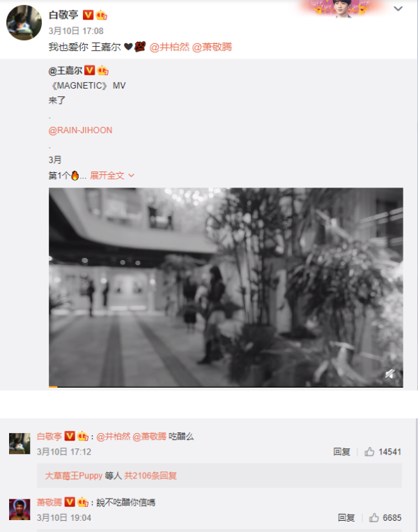Click the fan badge banner at the top
This screenshot has width=418, height=532.
pos(342,8)
